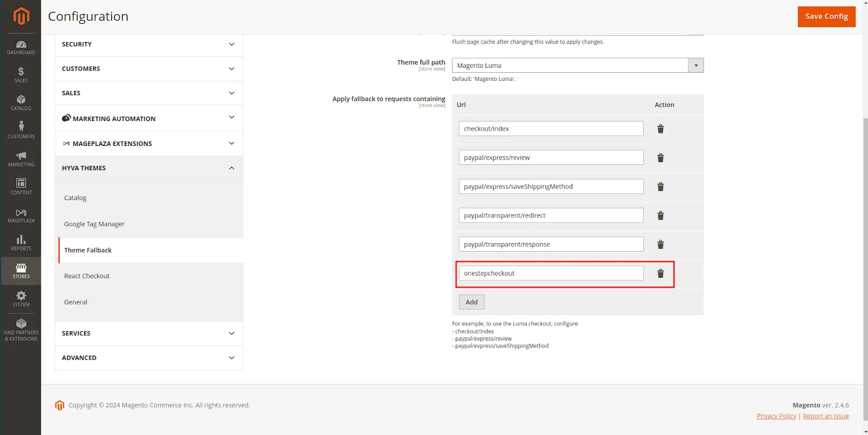Collapse the Hyva Themes section

(x=149, y=168)
